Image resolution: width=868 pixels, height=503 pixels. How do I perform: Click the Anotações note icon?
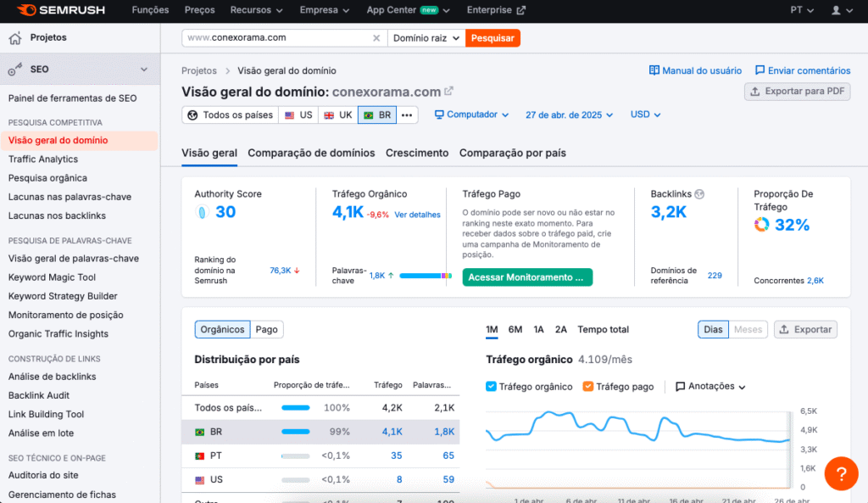(681, 387)
